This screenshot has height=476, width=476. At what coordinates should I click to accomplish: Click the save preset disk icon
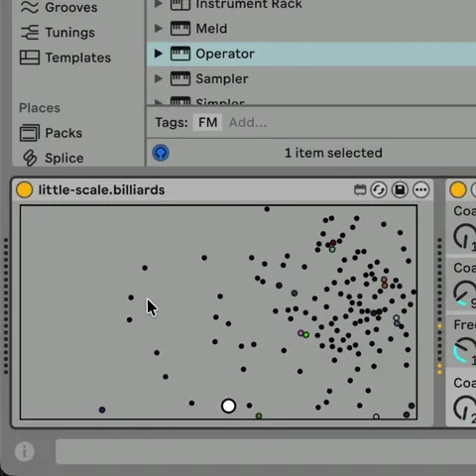[400, 190]
